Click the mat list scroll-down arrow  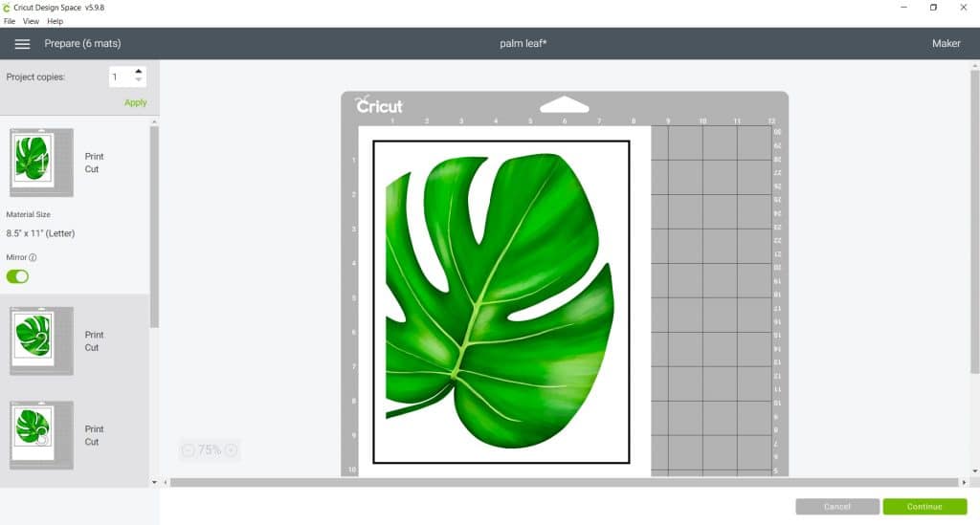click(154, 482)
